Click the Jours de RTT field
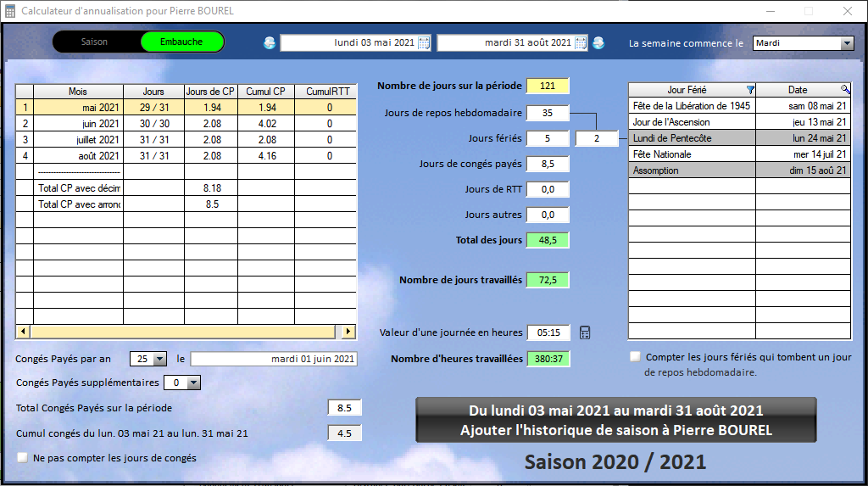Viewport: 868px width, 486px height. [x=548, y=189]
